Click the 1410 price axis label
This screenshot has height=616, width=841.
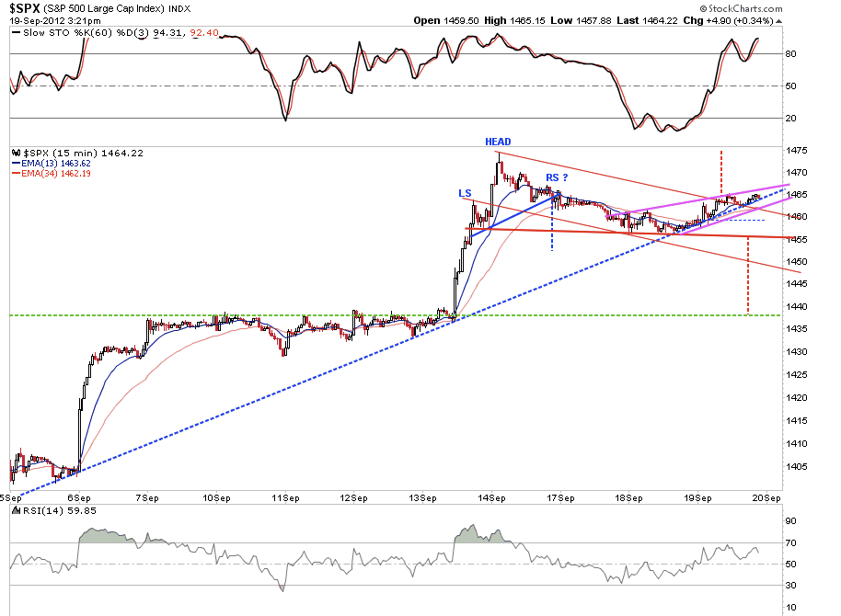797,444
